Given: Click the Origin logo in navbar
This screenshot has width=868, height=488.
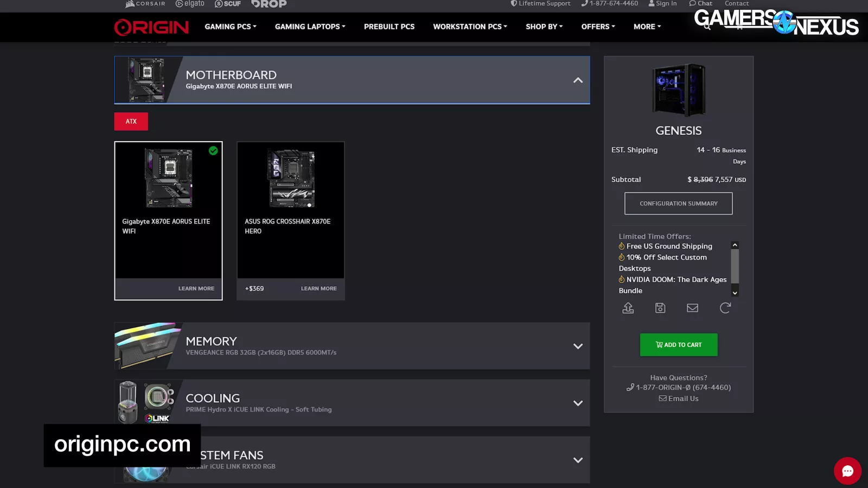Looking at the screenshot, I should coord(151,27).
